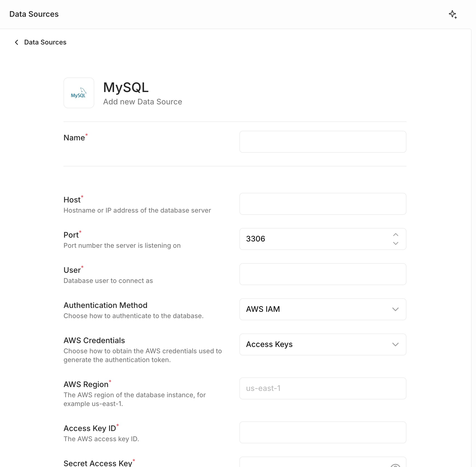Focus the Name input field
The height and width of the screenshot is (467, 476).
tap(323, 142)
